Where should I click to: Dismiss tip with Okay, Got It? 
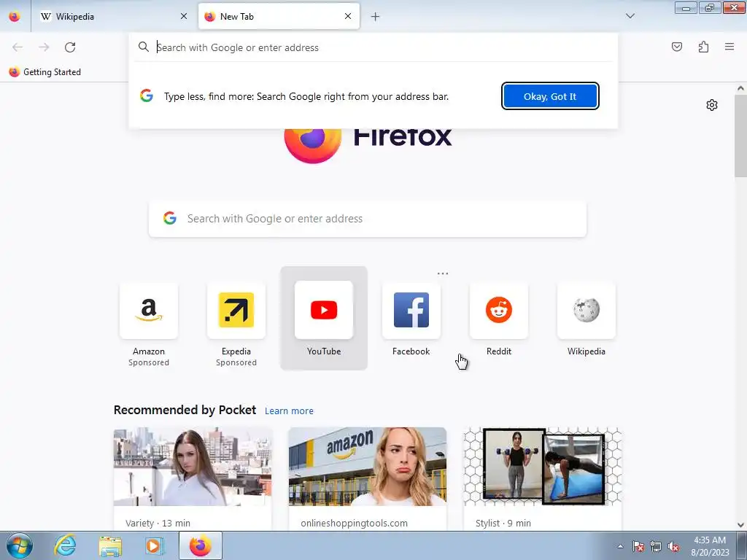pos(550,96)
